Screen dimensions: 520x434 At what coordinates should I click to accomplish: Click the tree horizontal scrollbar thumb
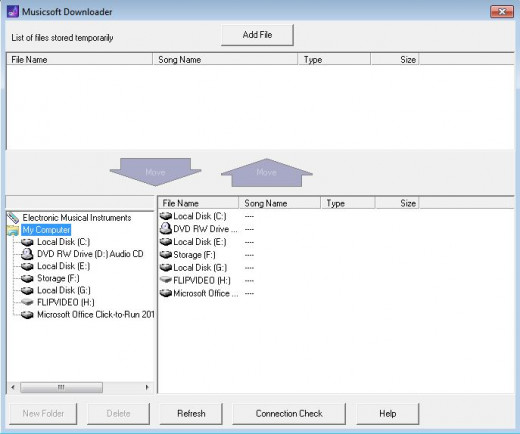(61, 387)
